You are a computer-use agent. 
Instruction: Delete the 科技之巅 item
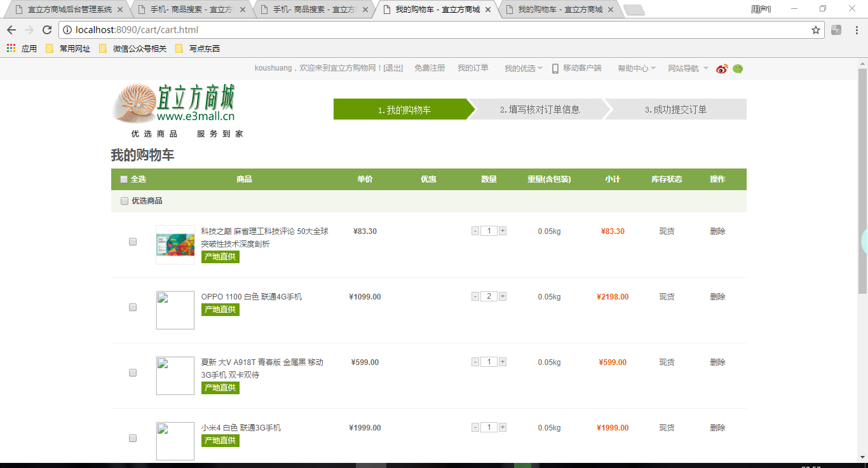point(717,231)
